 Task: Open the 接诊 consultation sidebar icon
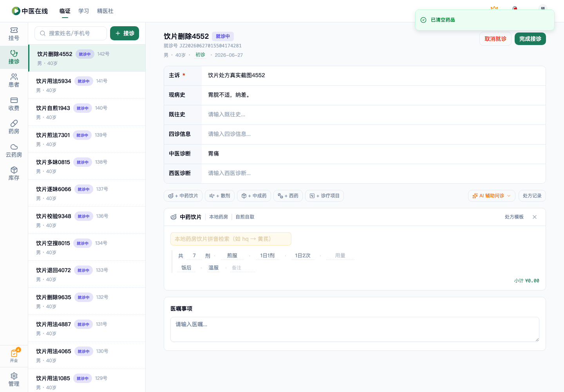point(14,57)
